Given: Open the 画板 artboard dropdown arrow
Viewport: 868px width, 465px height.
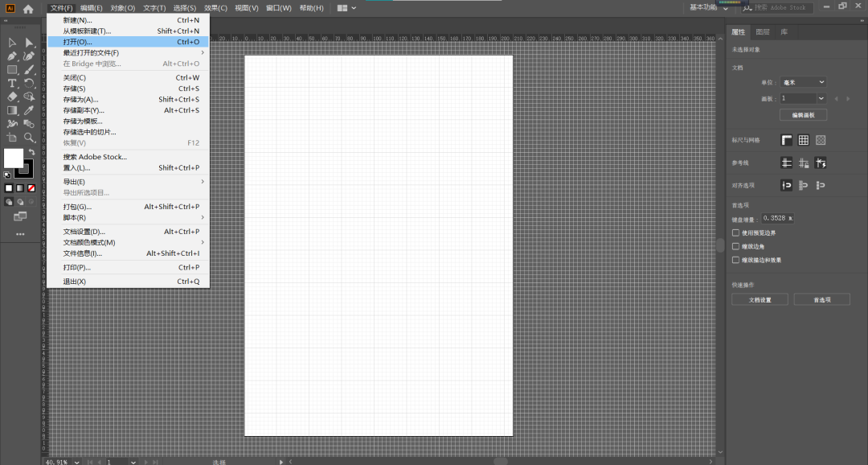Looking at the screenshot, I should (821, 99).
